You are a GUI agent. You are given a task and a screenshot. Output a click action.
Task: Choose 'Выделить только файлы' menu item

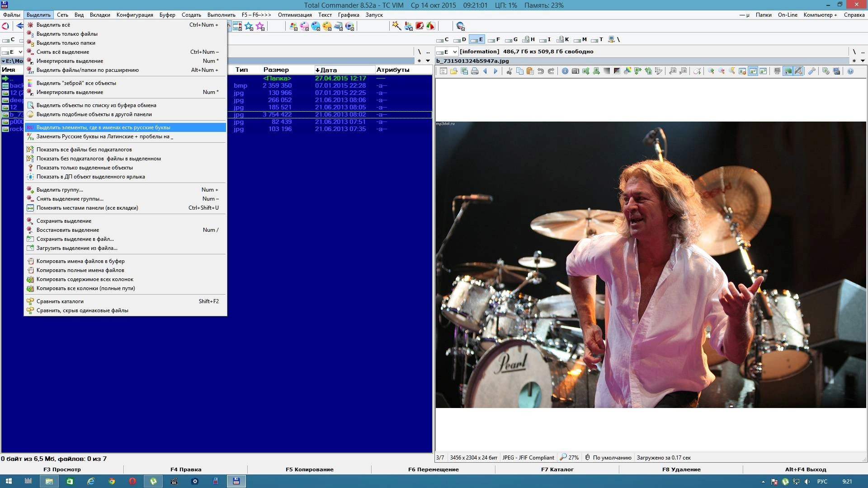click(67, 34)
